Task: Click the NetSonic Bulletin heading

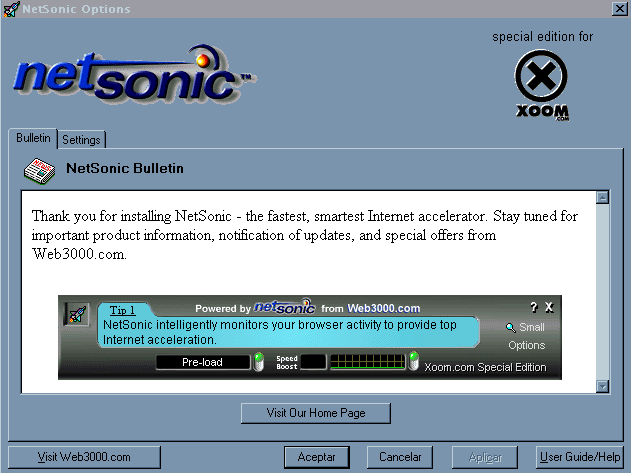Action: 125,168
